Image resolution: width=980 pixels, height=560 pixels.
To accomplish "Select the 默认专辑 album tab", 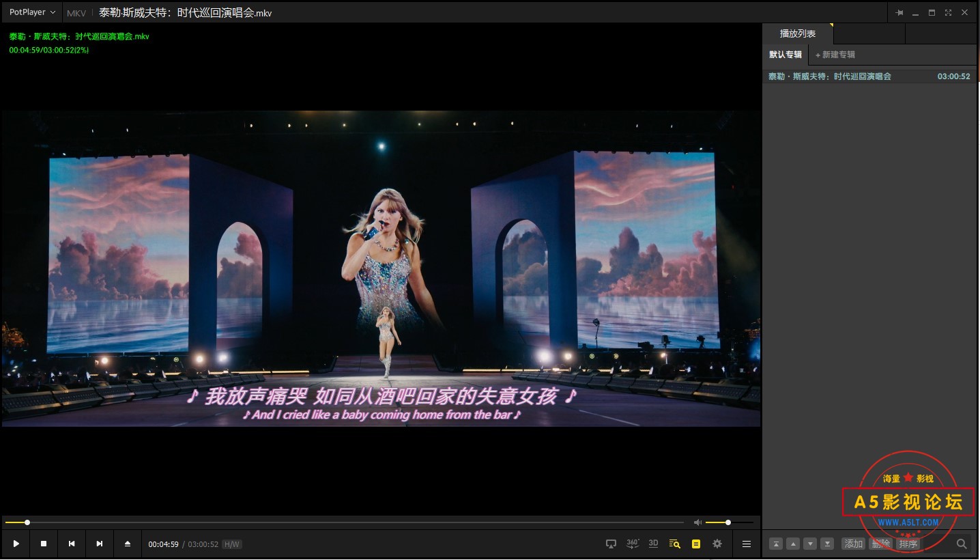I will point(786,55).
